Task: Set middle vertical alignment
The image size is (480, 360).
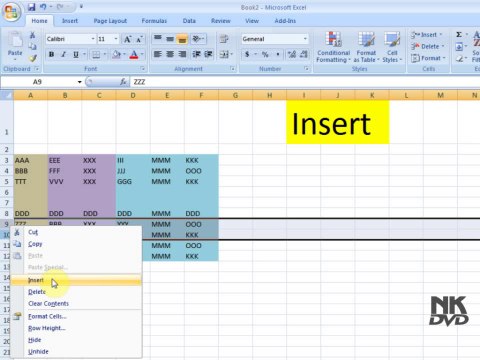Action: tap(170, 39)
